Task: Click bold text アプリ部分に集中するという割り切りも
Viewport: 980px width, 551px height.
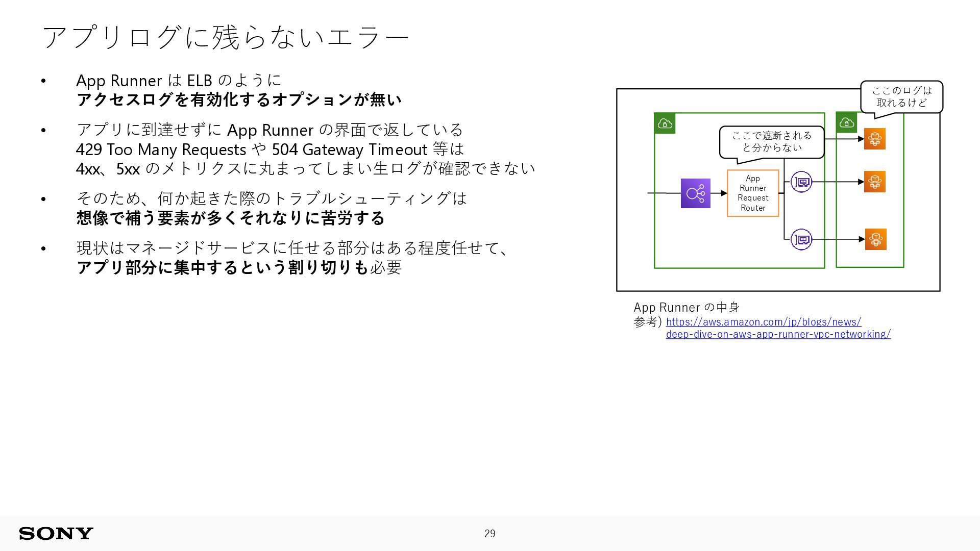Action: click(x=223, y=267)
